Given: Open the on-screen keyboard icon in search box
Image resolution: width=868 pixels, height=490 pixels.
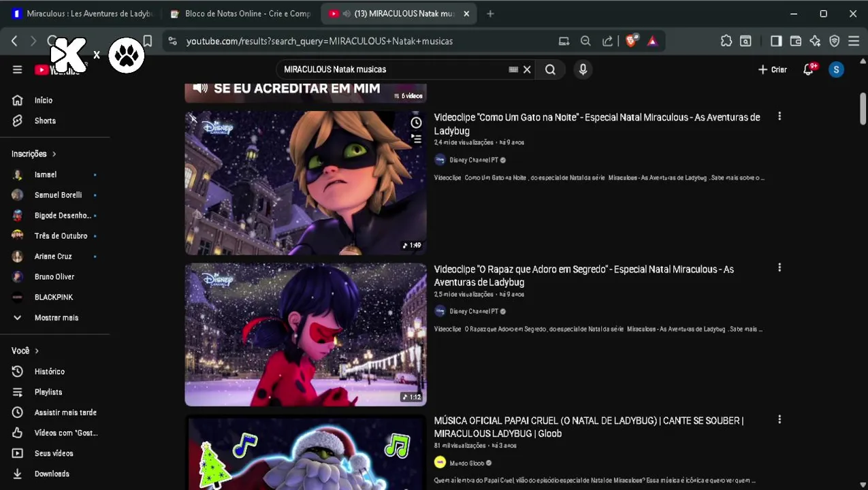Looking at the screenshot, I should click(514, 69).
